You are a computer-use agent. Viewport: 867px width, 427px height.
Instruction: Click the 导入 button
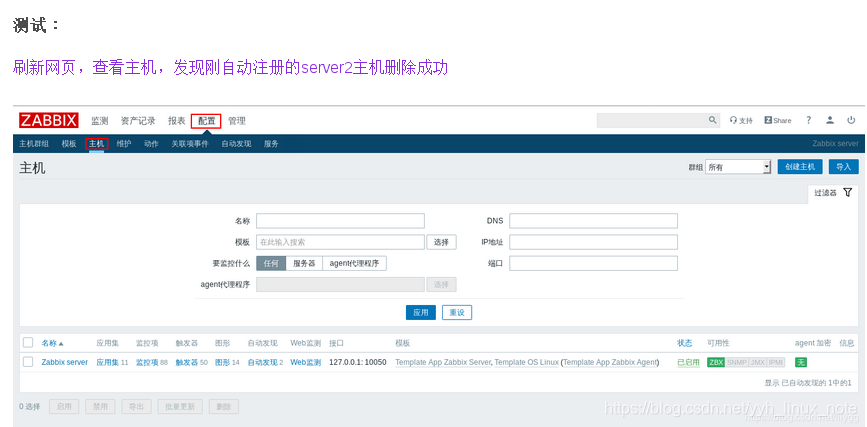pyautogui.click(x=844, y=167)
